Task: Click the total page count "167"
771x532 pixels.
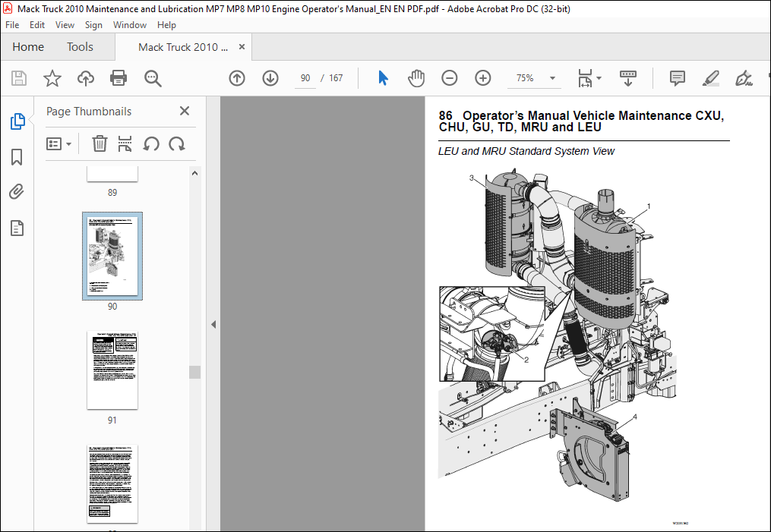Action: (x=336, y=78)
